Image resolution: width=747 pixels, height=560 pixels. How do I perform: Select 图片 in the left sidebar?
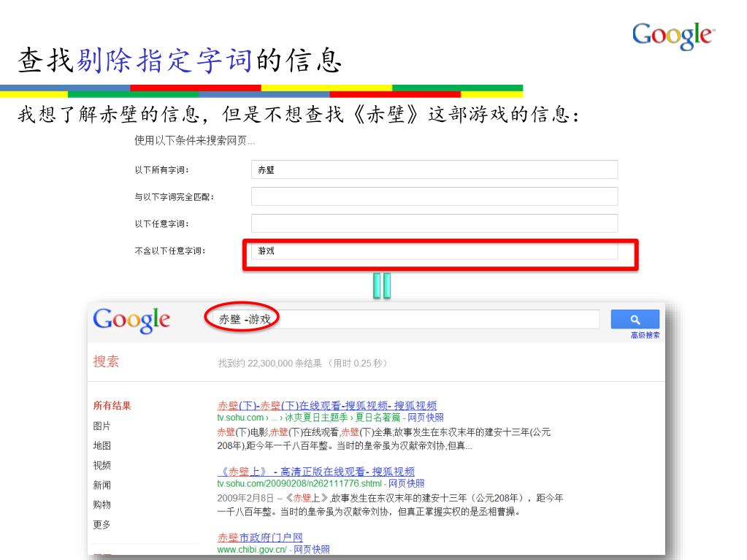coord(102,426)
